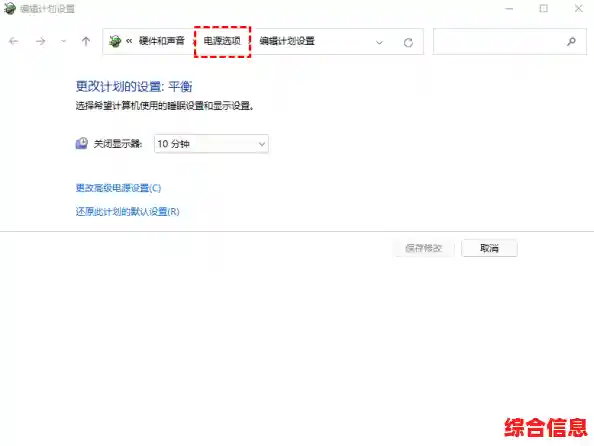Minimize the 编辑计划设置 window

point(510,8)
